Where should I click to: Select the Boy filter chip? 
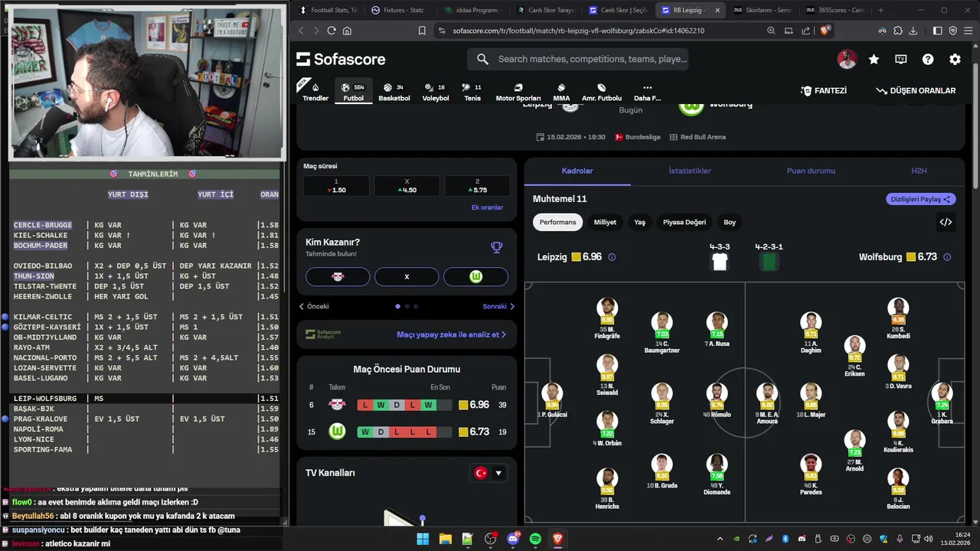pyautogui.click(x=730, y=222)
